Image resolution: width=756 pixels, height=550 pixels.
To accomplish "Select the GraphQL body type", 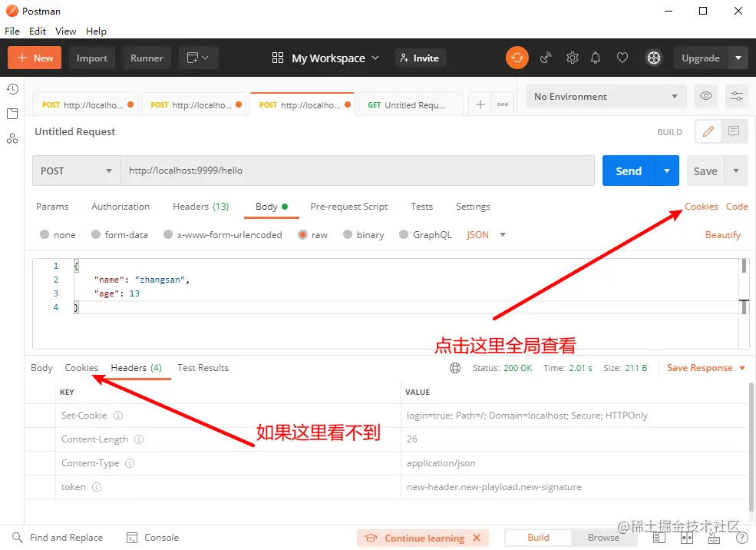I will coord(404,234).
